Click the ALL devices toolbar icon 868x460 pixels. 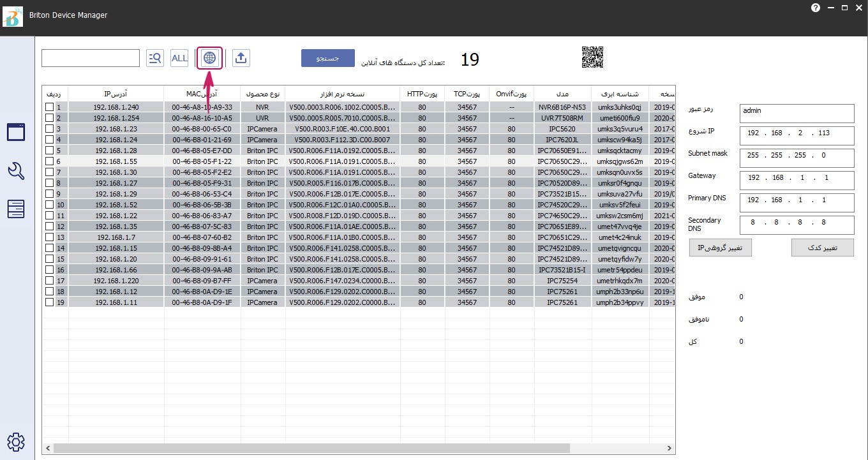click(x=179, y=58)
